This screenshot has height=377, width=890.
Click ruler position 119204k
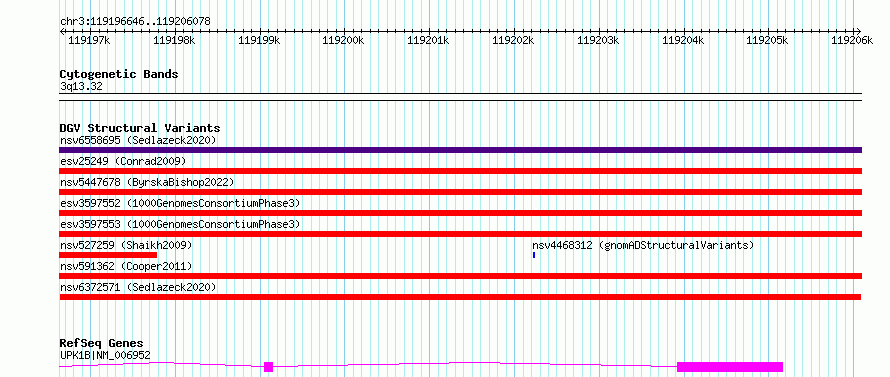[x=683, y=40]
